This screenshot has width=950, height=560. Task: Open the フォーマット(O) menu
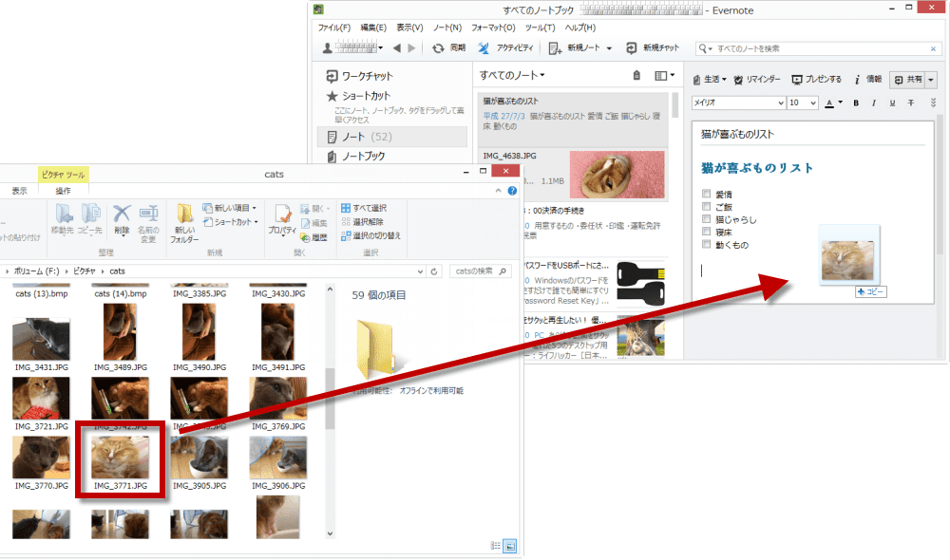tap(493, 28)
